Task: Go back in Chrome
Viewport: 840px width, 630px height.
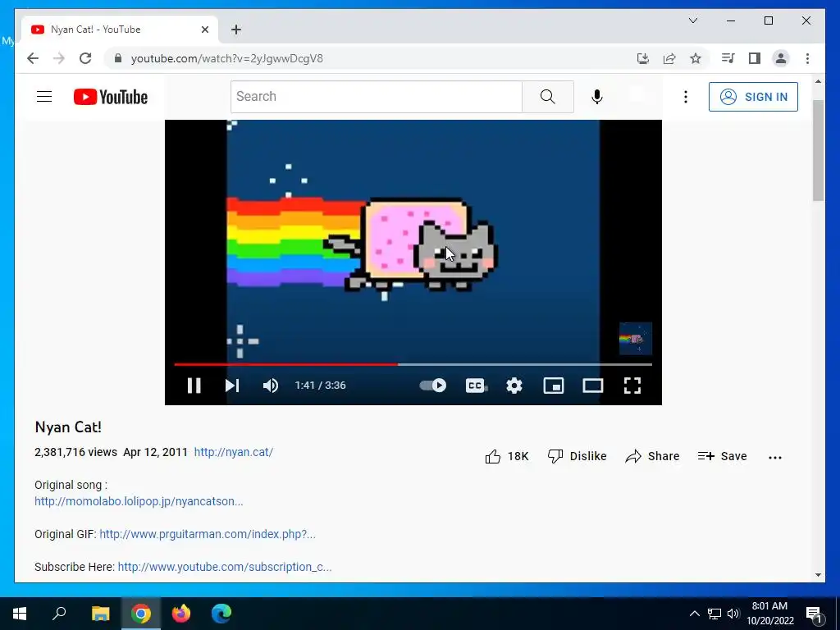Action: [x=33, y=58]
